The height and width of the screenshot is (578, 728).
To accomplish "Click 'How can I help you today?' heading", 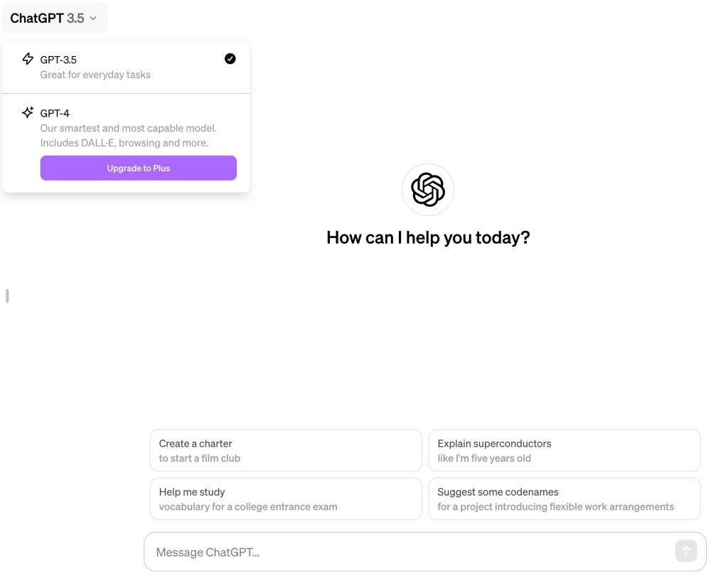I will [428, 237].
